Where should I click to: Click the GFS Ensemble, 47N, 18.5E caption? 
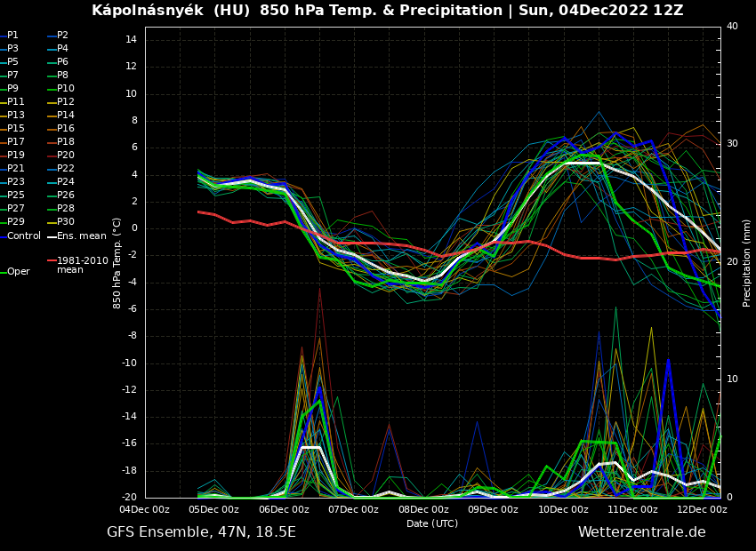click(201, 532)
